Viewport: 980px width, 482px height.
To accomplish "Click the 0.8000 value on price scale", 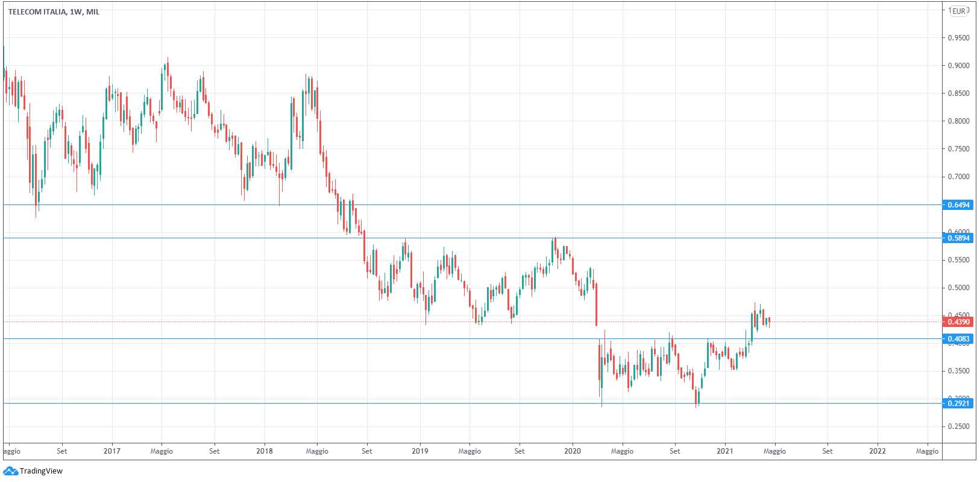I will tap(958, 121).
